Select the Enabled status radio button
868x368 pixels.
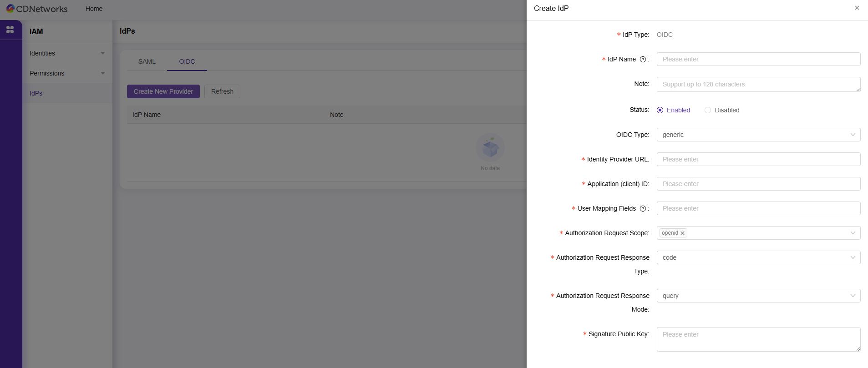660,110
